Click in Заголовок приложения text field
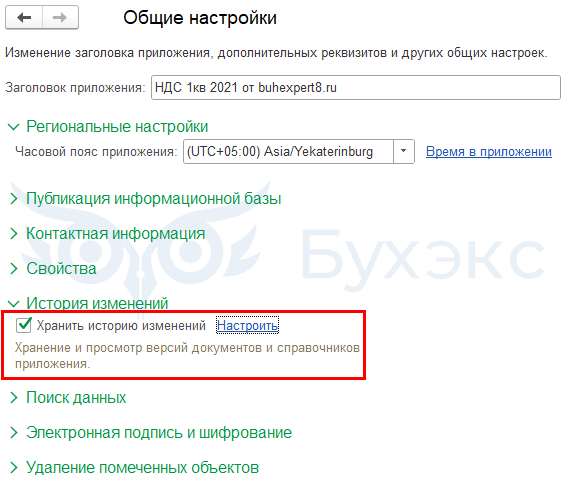The height and width of the screenshot is (489, 568). [356, 88]
